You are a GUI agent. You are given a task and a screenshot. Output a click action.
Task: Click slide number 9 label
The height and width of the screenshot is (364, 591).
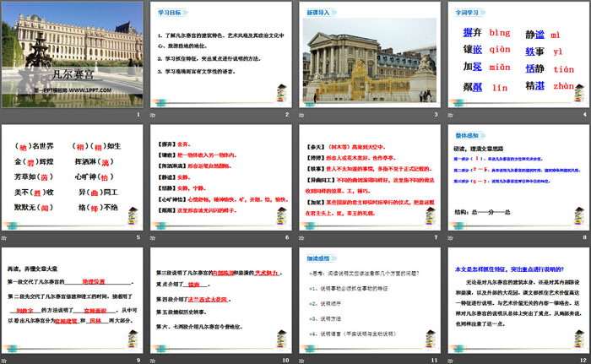(x=138, y=361)
